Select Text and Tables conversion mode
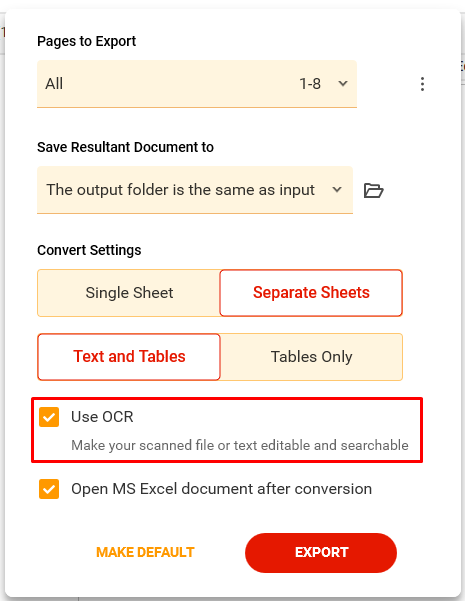 129,357
